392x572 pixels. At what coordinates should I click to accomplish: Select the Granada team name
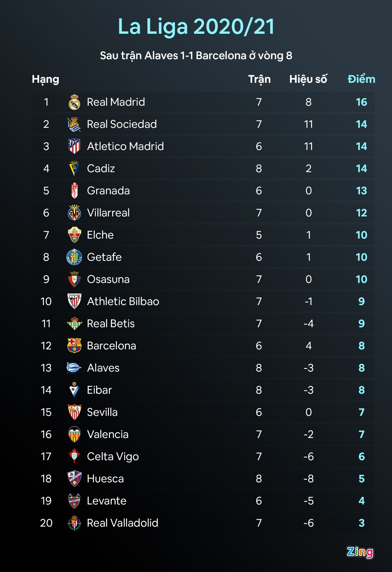click(x=108, y=191)
